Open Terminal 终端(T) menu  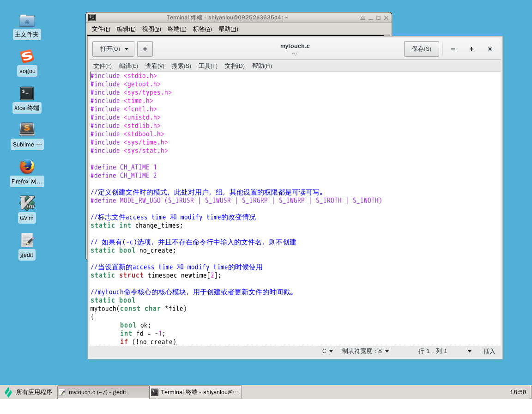tap(177, 29)
